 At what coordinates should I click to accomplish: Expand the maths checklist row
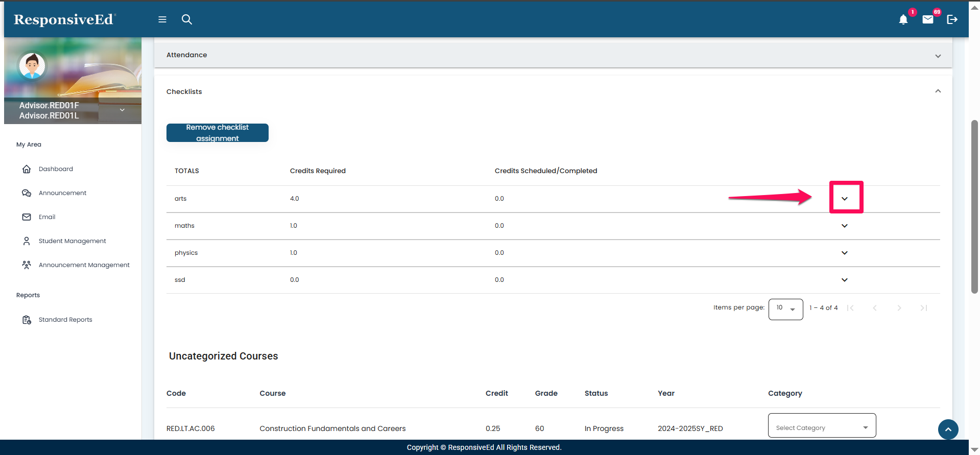click(x=845, y=226)
